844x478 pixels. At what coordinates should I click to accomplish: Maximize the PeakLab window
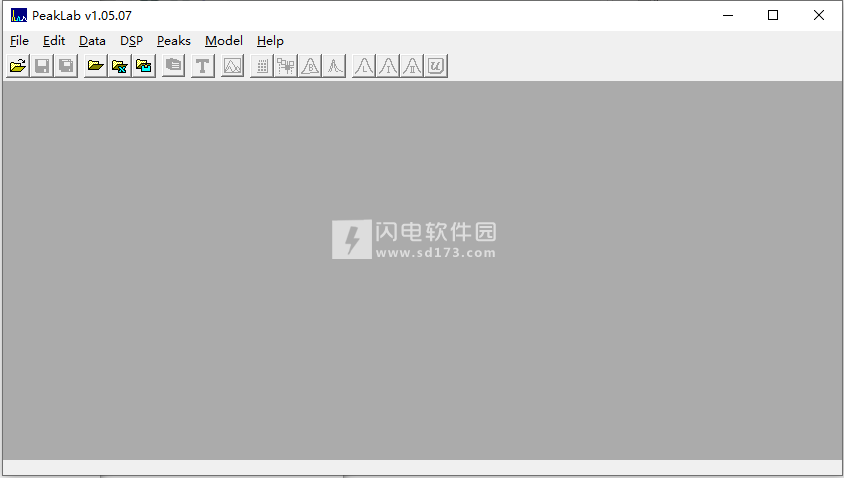click(773, 15)
